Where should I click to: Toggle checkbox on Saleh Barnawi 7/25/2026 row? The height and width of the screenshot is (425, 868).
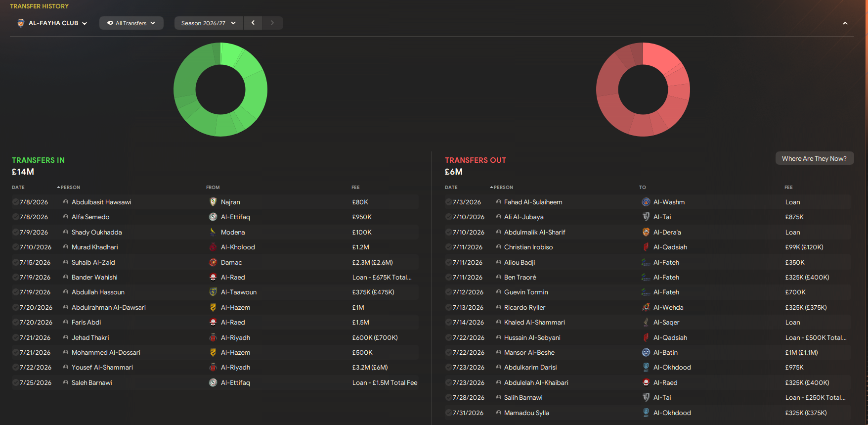click(16, 382)
